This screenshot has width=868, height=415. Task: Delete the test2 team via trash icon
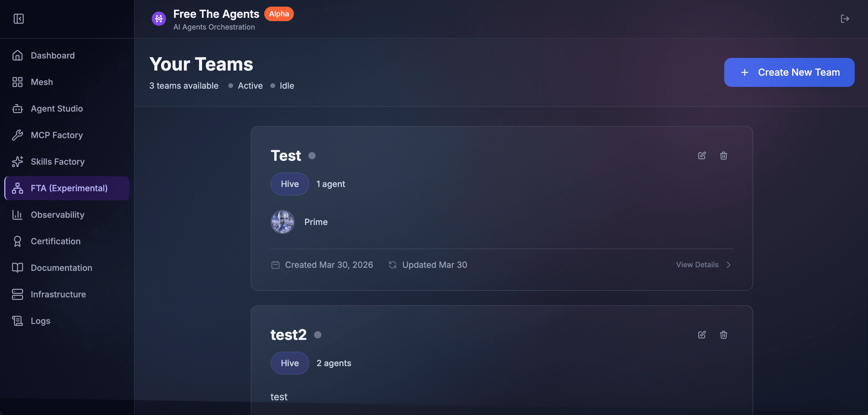[724, 334]
